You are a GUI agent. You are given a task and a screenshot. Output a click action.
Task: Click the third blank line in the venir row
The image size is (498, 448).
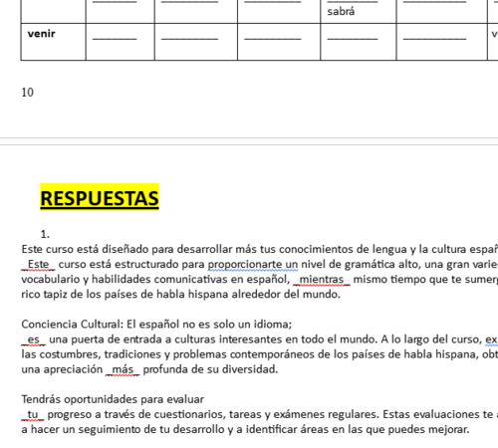click(x=273, y=39)
